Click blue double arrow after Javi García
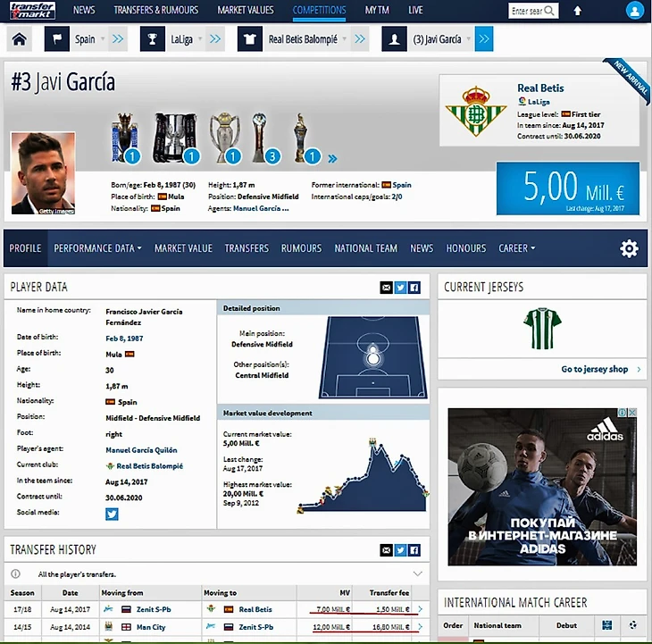 [x=484, y=39]
